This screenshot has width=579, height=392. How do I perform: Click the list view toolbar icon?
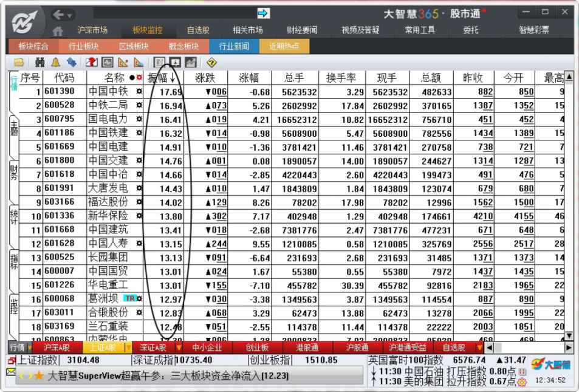(x=159, y=63)
